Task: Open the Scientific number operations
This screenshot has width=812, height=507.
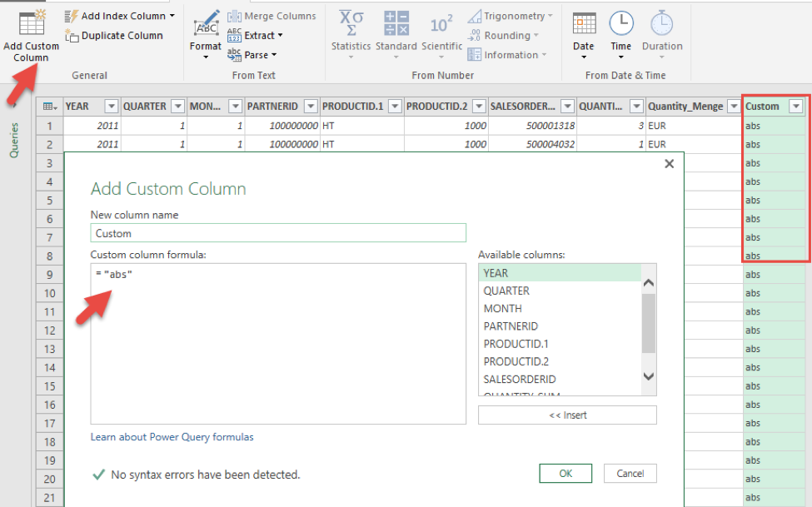Action: coord(441,35)
